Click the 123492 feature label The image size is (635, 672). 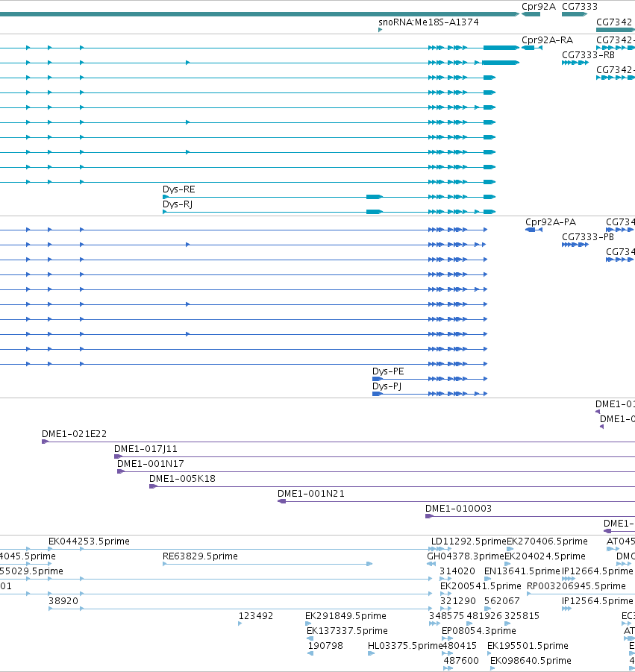click(255, 616)
